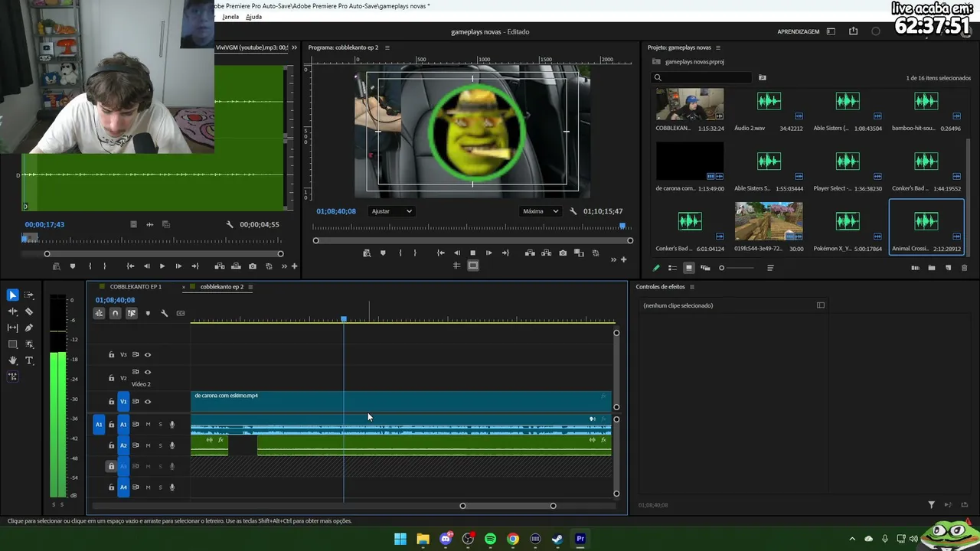Select the Slip tool

(12, 328)
